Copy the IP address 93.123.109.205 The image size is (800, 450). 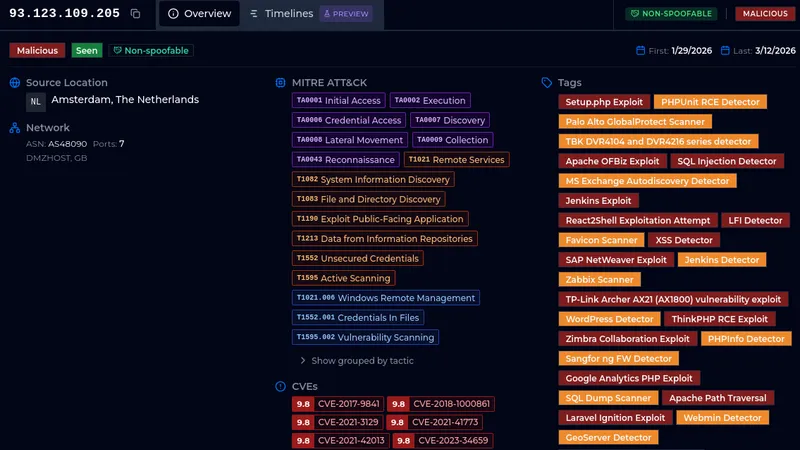pos(135,14)
